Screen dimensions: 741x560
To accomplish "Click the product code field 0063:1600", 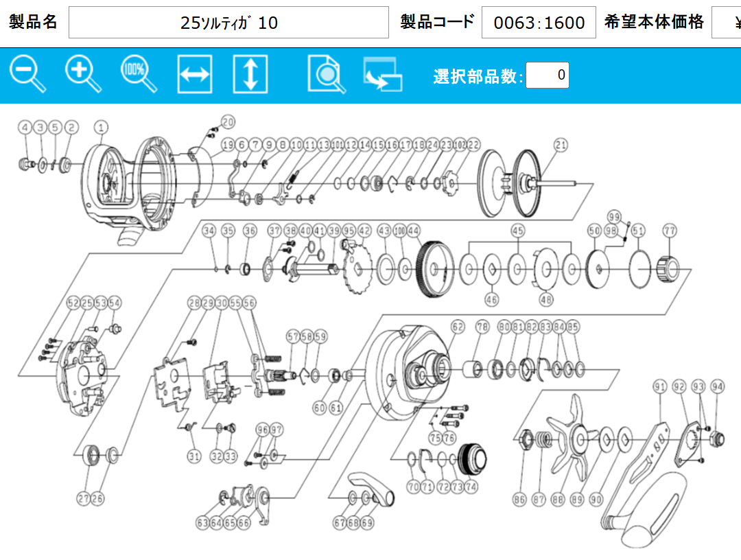I will (539, 23).
